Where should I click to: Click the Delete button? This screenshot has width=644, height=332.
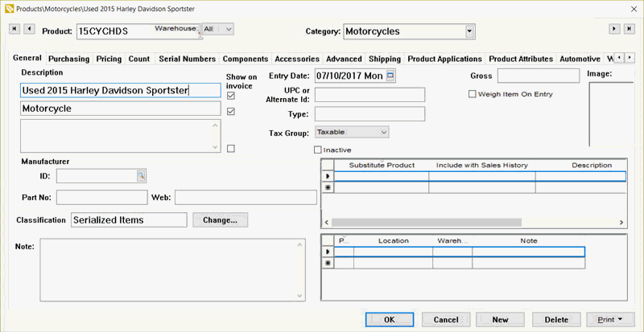[x=556, y=320]
